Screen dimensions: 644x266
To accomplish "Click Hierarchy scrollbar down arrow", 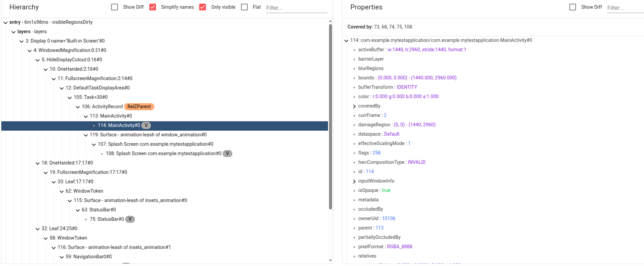I will [x=330, y=260].
